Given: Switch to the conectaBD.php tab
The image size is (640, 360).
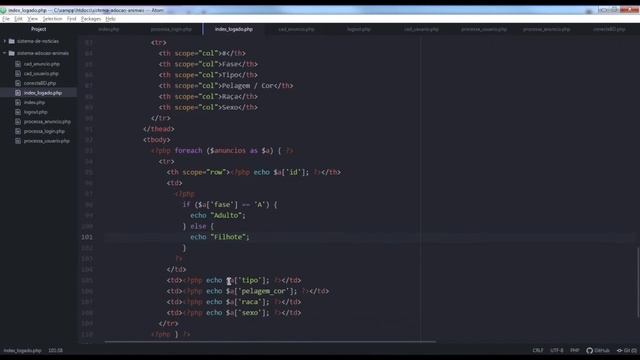Looking at the screenshot, I should tap(609, 29).
